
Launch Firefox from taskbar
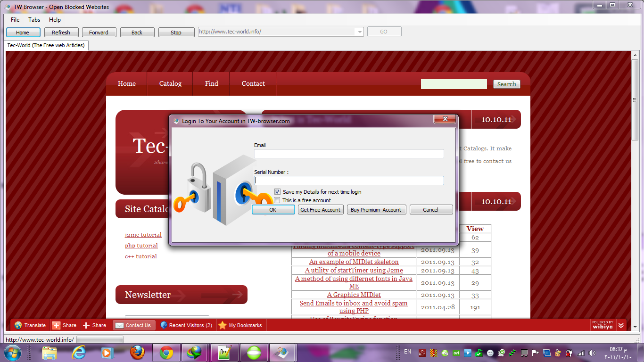click(137, 352)
